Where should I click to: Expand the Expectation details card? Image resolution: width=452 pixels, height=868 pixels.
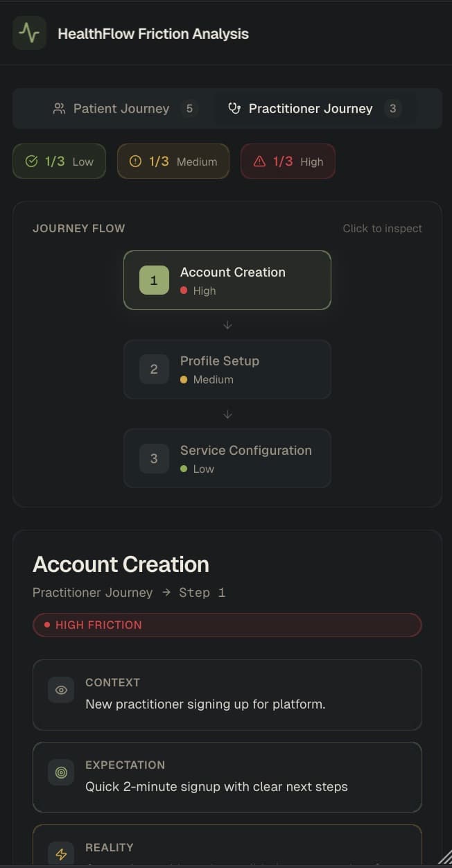click(x=227, y=777)
